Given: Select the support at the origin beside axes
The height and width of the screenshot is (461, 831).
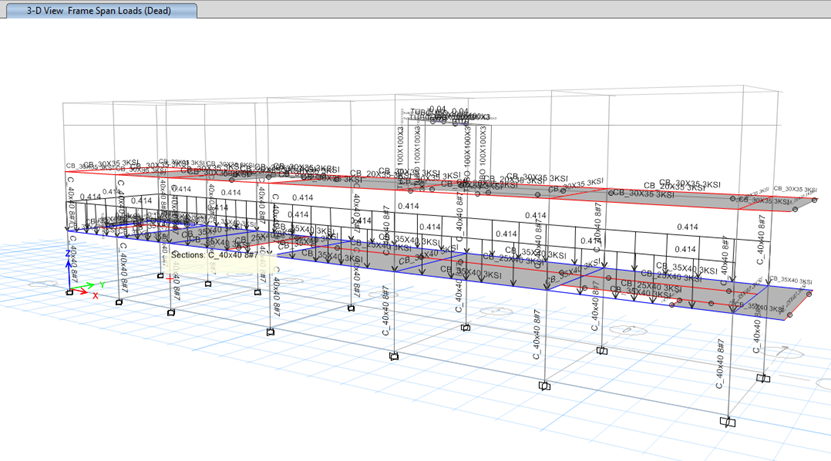Looking at the screenshot, I should pyautogui.click(x=69, y=292).
